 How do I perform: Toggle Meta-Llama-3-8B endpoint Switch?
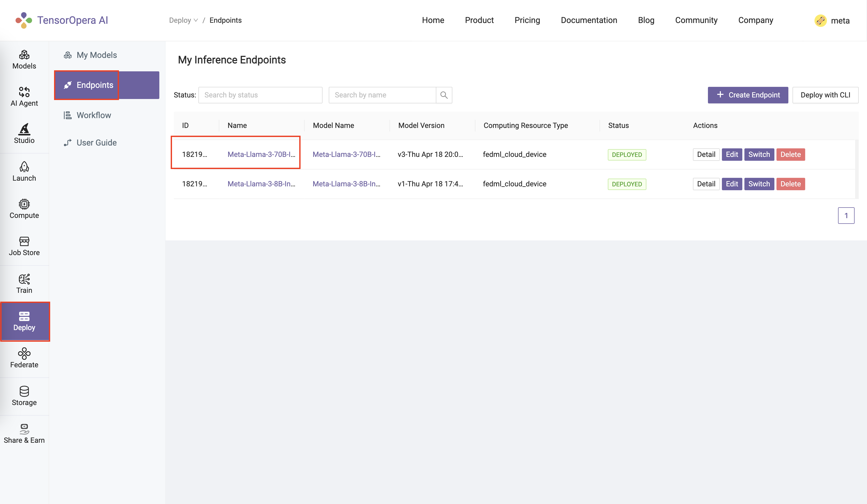coord(759,184)
